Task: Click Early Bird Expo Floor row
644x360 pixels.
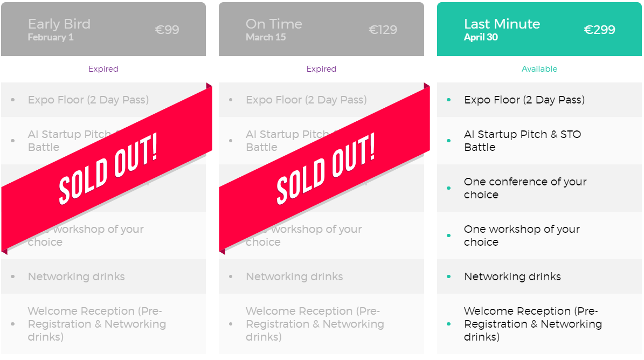Action: click(103, 100)
